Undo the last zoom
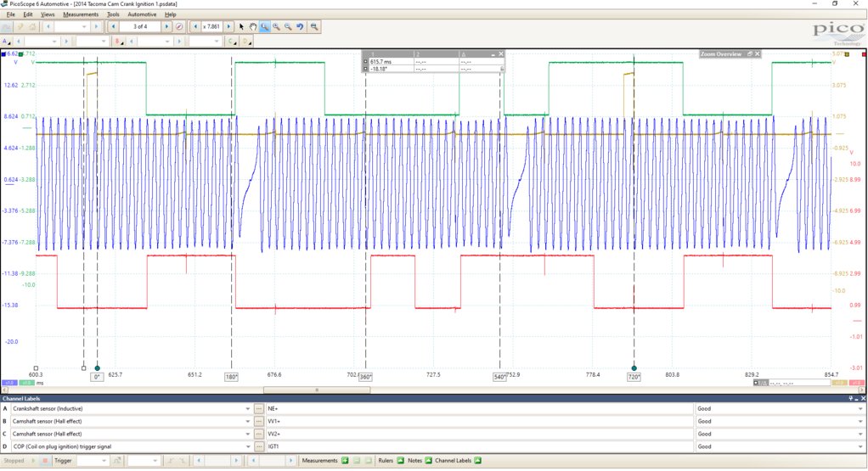This screenshot has width=868, height=471. (300, 26)
